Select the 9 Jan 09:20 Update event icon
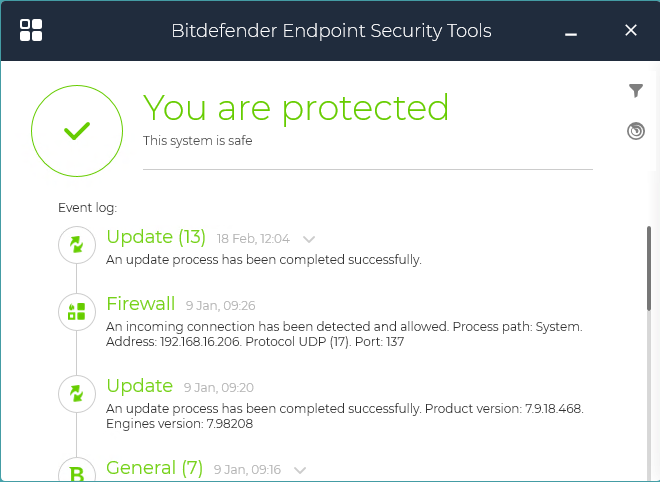Image resolution: width=660 pixels, height=482 pixels. tap(77, 393)
